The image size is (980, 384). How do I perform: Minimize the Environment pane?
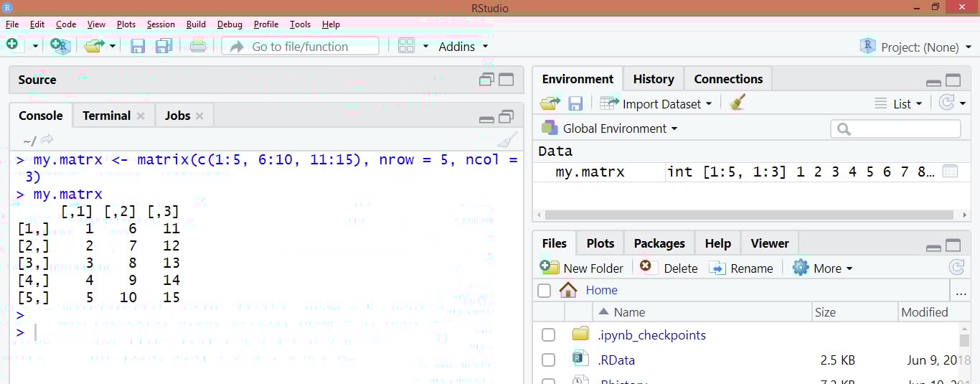[934, 83]
